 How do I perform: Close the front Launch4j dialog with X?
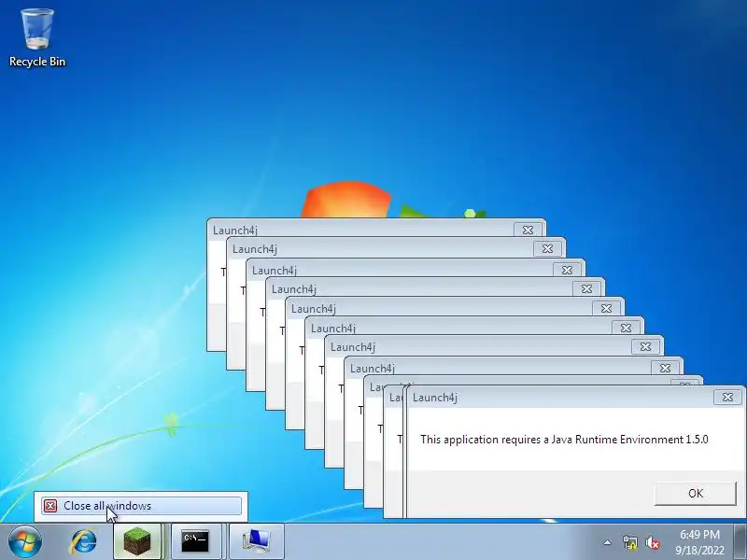[x=727, y=398]
